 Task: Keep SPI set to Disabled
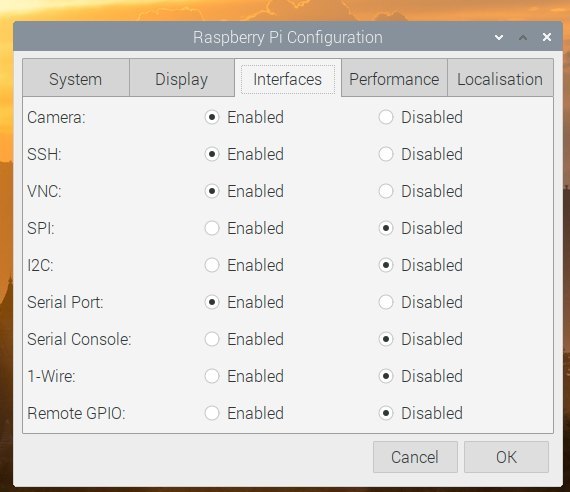pos(421,228)
